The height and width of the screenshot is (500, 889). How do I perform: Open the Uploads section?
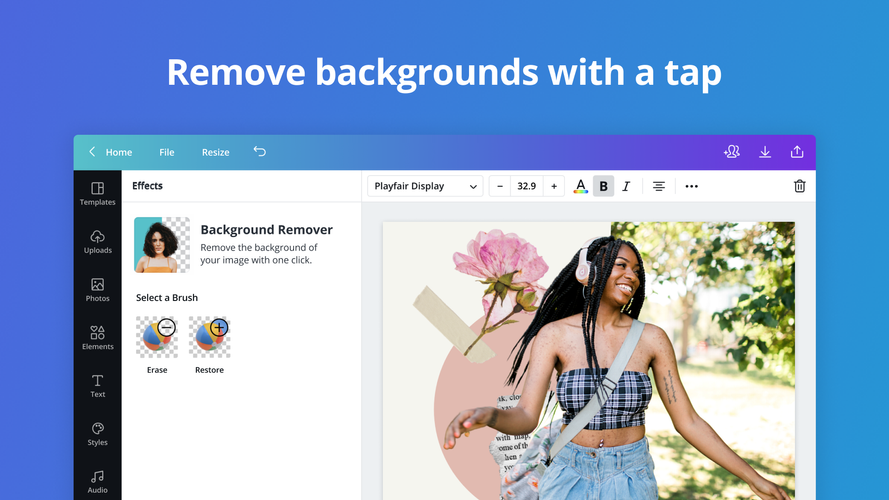(98, 241)
